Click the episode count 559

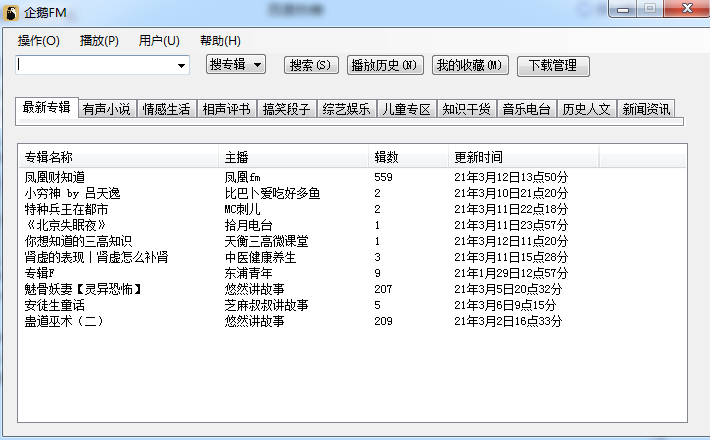coord(384,177)
